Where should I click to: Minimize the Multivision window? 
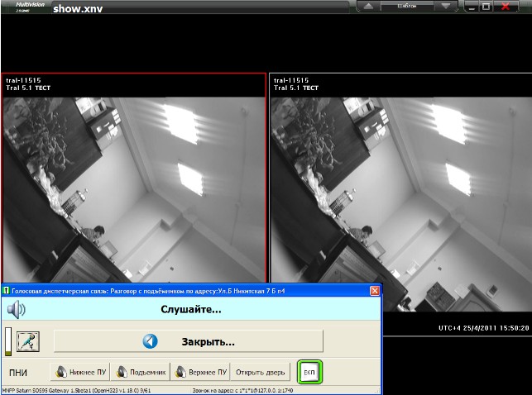point(471,7)
